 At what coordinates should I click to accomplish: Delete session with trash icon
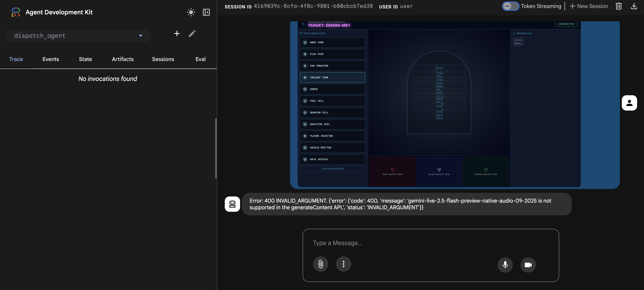[x=619, y=6]
